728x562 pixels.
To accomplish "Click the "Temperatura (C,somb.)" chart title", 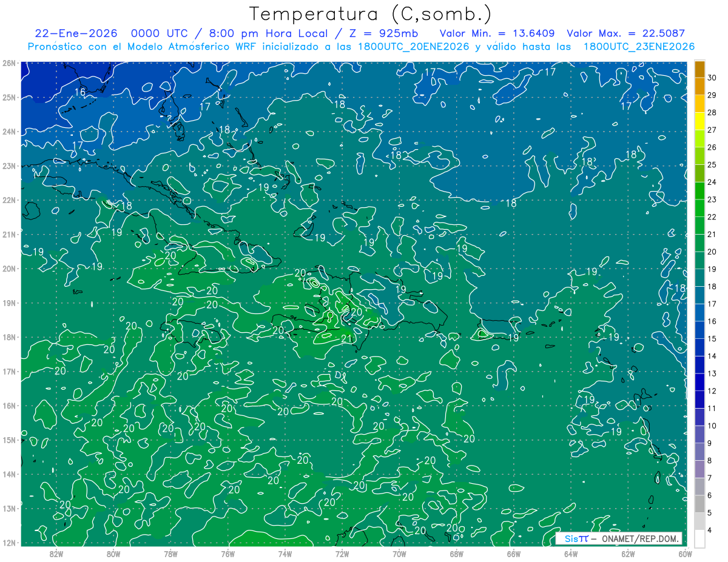I will [371, 14].
